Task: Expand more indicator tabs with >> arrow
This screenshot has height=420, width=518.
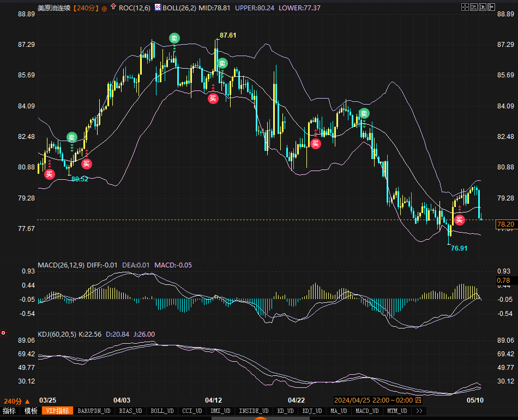Action: click(420, 411)
